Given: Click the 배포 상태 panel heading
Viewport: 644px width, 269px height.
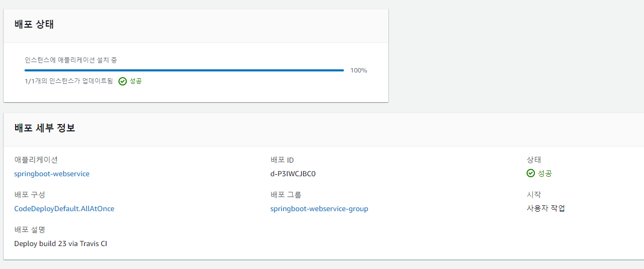Looking at the screenshot, I should click(x=34, y=25).
